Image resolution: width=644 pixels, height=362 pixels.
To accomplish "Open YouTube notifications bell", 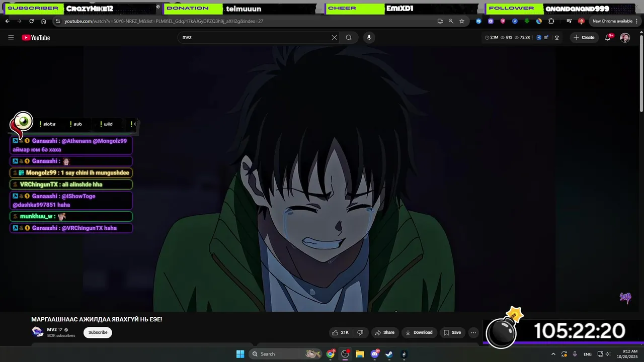I will tap(608, 38).
